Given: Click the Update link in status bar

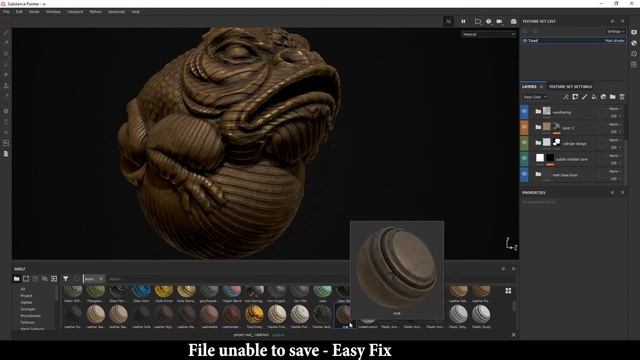Looking at the screenshot, I should pyautogui.click(x=278, y=335).
